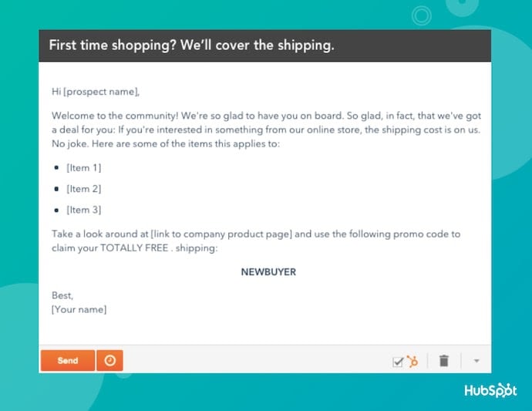Click the "Hi" greeting line
The width and height of the screenshot is (532, 411).
[56, 92]
